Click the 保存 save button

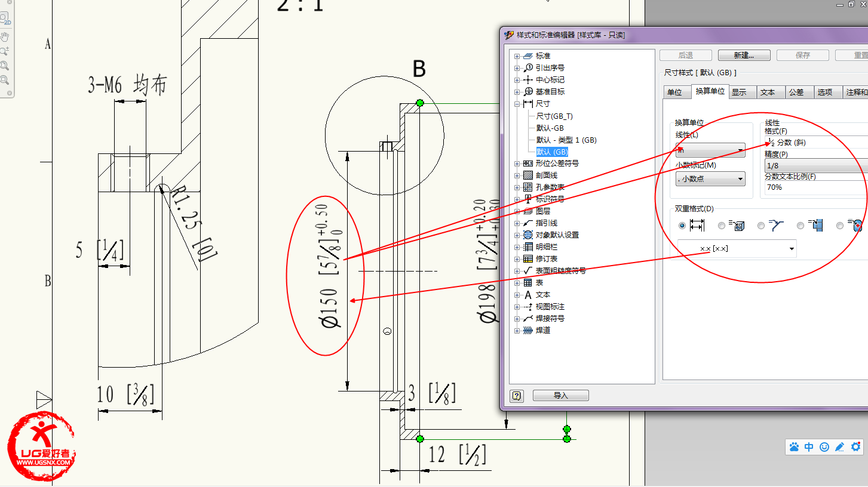803,55
